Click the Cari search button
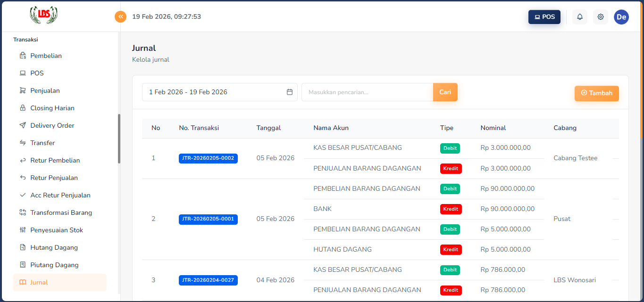 445,92
